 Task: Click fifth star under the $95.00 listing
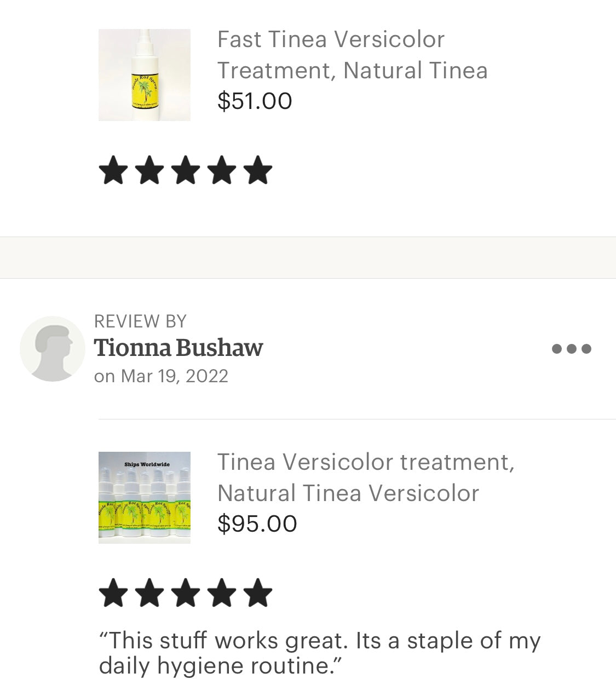pos(258,593)
